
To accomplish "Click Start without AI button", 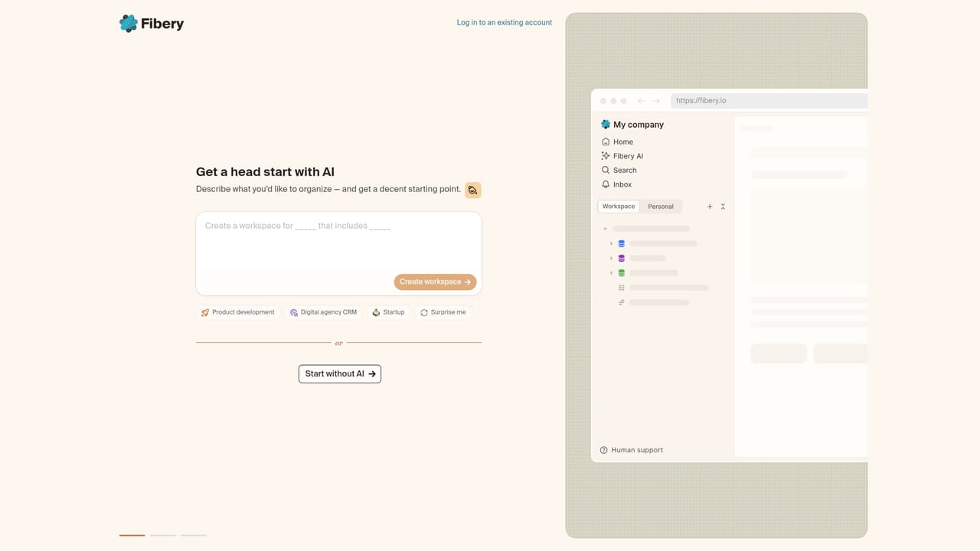I will (x=340, y=373).
